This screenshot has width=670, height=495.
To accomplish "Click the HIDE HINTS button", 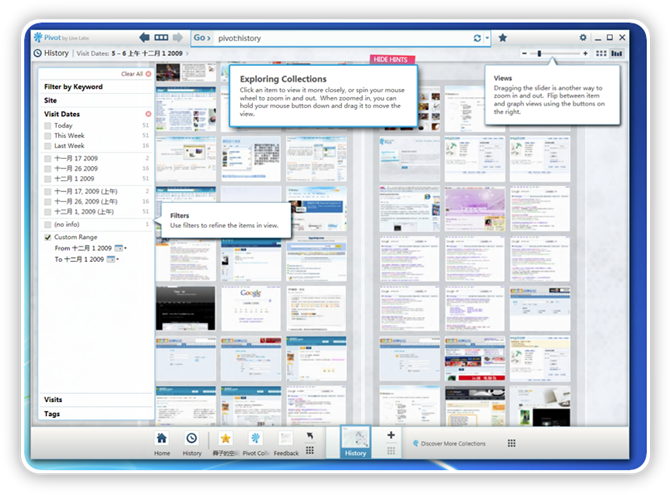I will tap(392, 60).
